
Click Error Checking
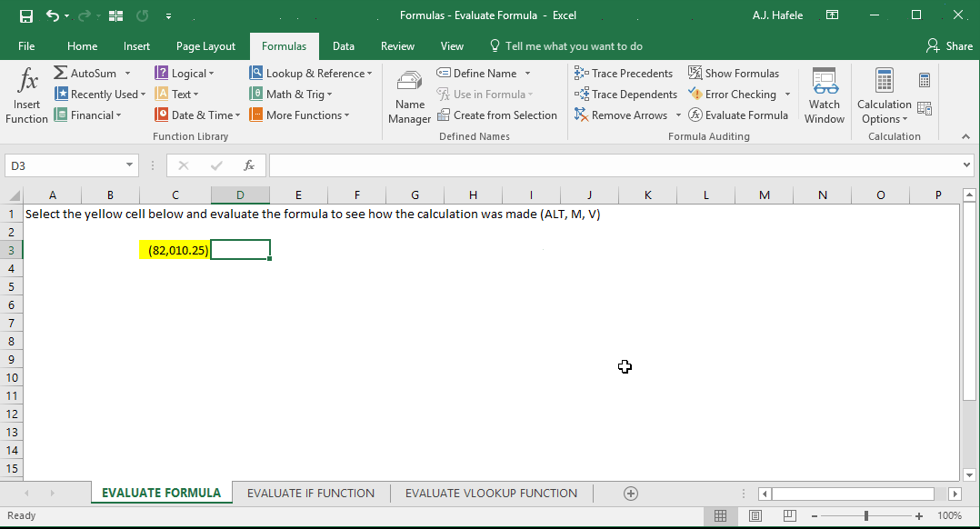(733, 95)
